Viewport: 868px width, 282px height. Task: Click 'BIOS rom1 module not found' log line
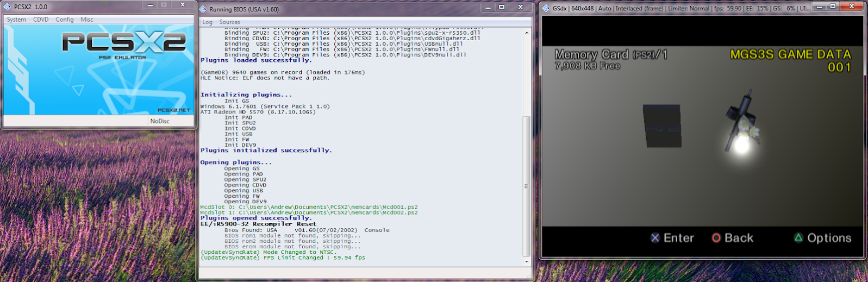pyautogui.click(x=292, y=236)
